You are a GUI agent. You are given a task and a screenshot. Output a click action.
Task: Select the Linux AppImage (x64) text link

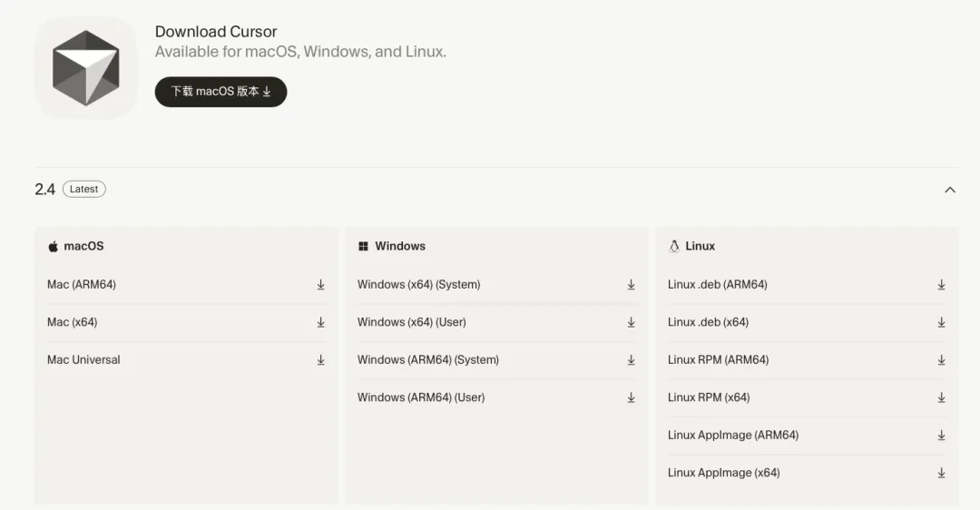coord(724,473)
